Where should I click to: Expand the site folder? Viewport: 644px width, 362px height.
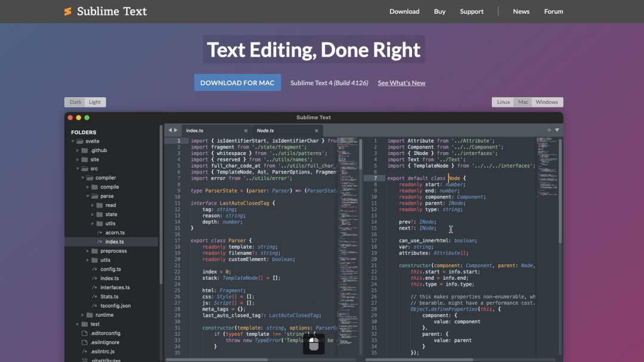(x=78, y=159)
